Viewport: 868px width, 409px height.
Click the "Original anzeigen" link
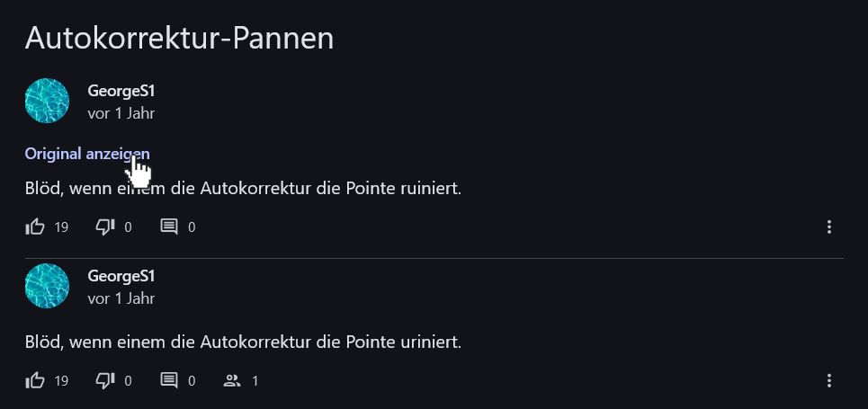[x=86, y=154]
